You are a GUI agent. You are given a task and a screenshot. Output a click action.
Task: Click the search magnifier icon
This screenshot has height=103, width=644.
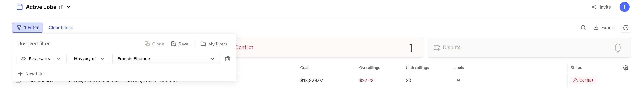pyautogui.click(x=583, y=28)
